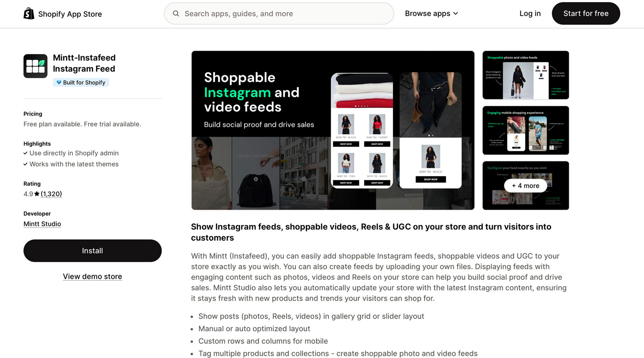Open the Mintt Studio developer link
This screenshot has width=644, height=358.
click(42, 224)
